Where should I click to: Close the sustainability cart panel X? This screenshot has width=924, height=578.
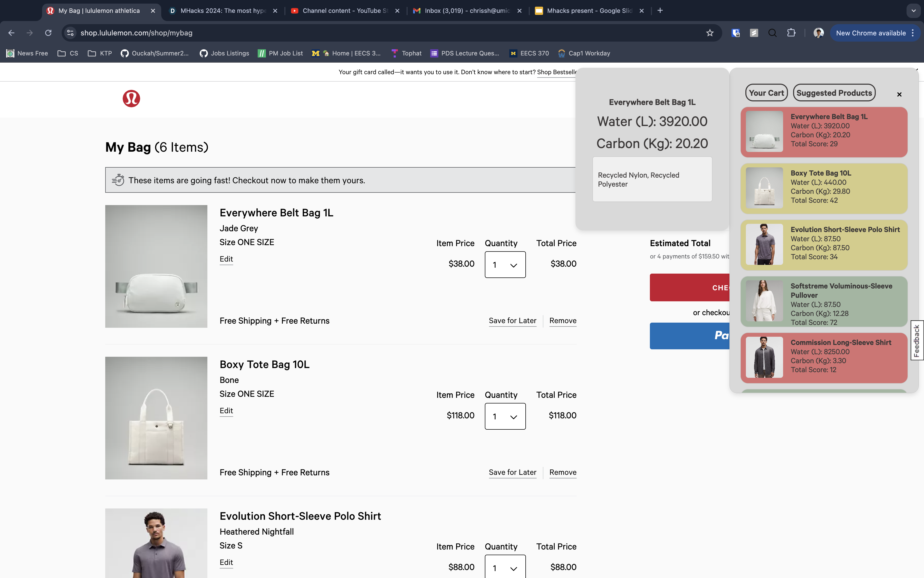tap(899, 94)
